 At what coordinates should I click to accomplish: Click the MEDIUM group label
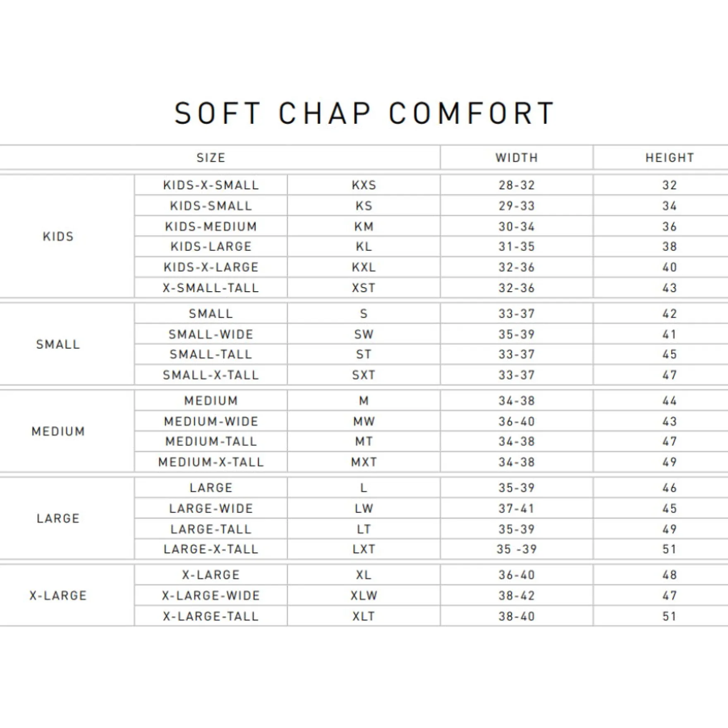pyautogui.click(x=58, y=431)
